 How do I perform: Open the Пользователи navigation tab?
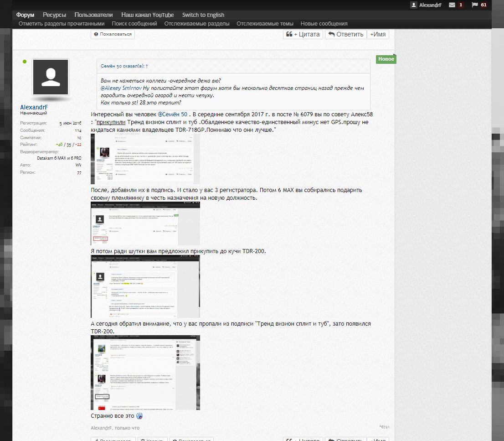(x=93, y=15)
